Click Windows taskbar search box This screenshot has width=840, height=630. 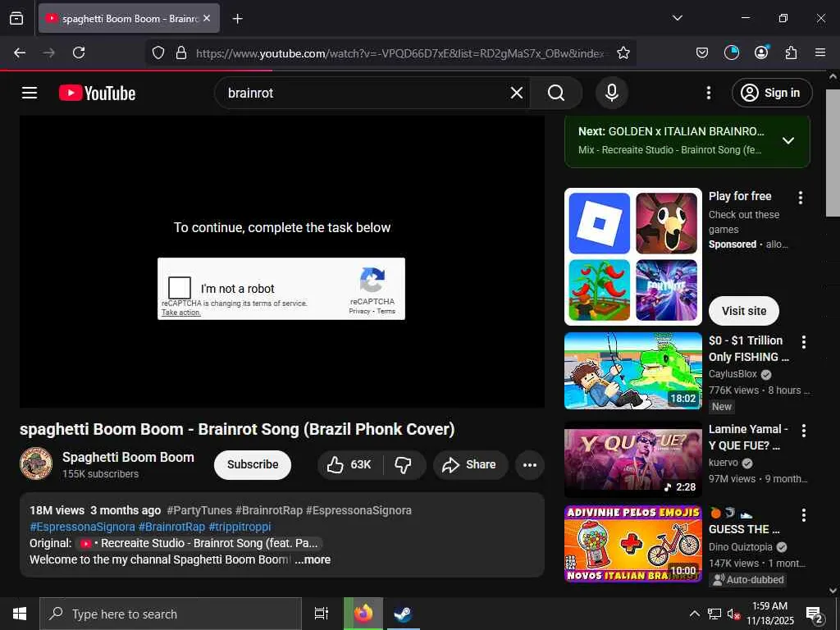[171, 614]
